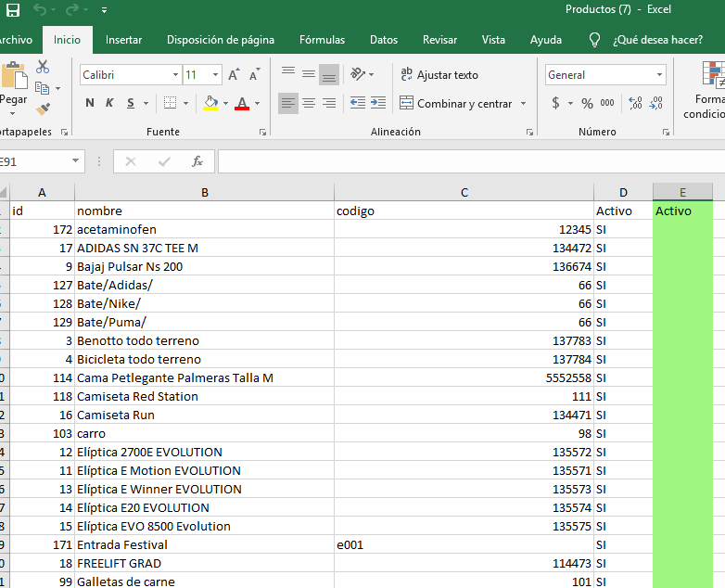Click the Increase Indent icon
This screenshot has height=588, width=725.
click(x=377, y=103)
